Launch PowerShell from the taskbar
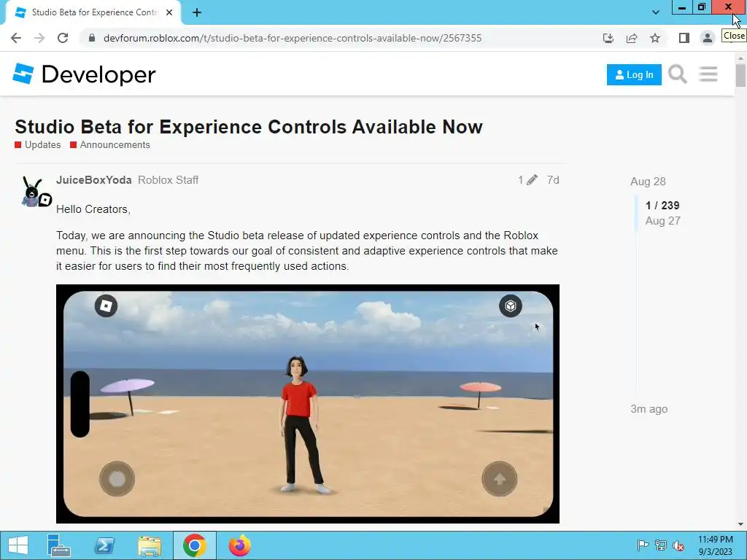747x560 pixels. [104, 545]
